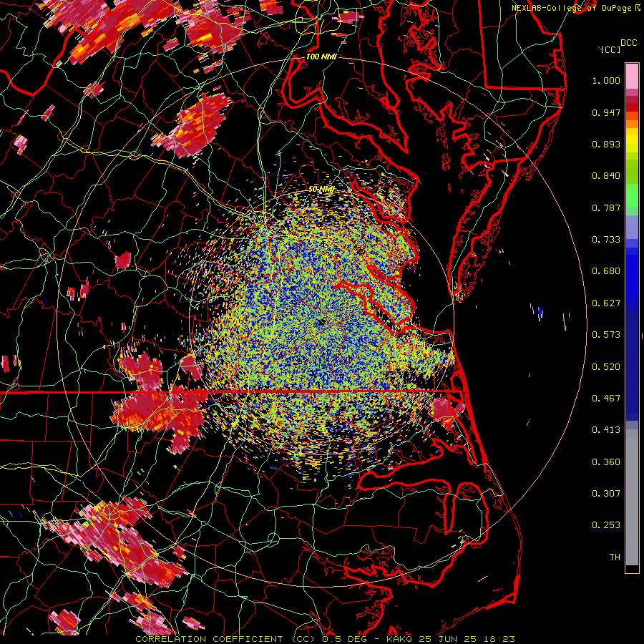Click the 50 NMI range ring label
This screenshot has height=644, width=644.
tap(321, 190)
